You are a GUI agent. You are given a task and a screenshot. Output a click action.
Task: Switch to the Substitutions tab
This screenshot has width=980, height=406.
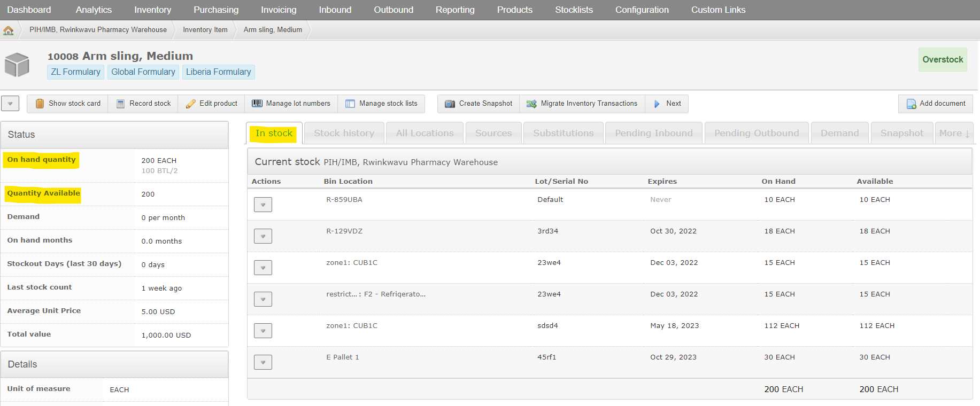click(564, 133)
